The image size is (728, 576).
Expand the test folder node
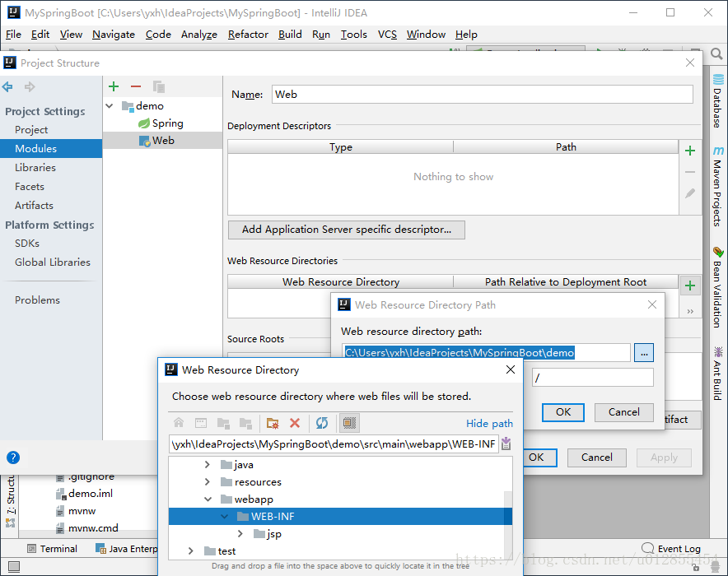coord(191,551)
